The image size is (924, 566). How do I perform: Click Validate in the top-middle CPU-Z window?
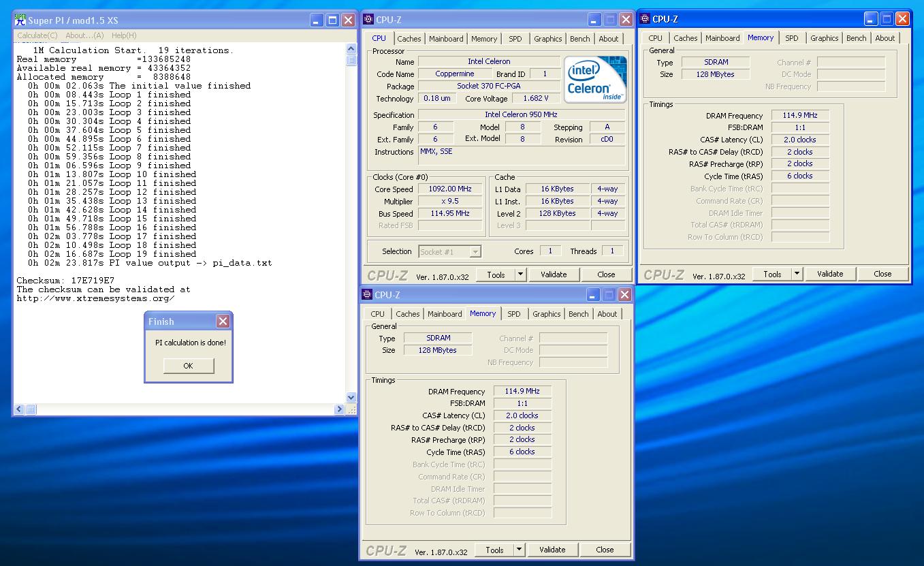554,274
